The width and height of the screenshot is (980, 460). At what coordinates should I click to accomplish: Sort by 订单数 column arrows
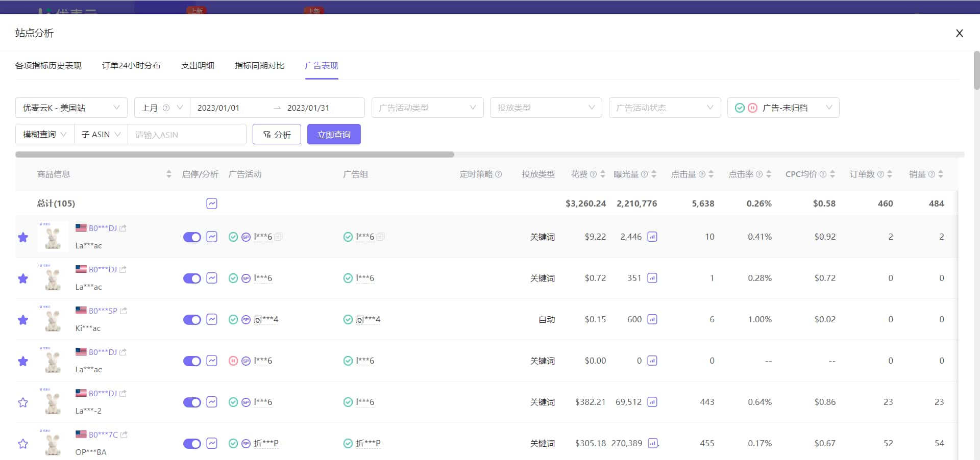point(890,174)
